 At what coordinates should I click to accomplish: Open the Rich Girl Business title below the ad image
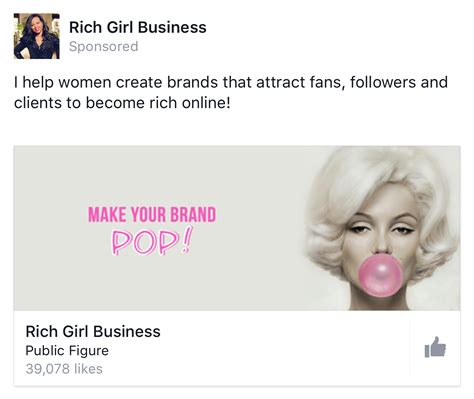[93, 331]
